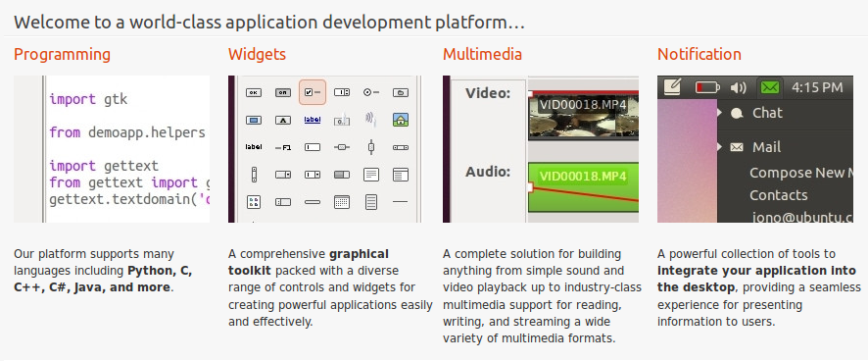Open the Multimedia heading link

482,54
